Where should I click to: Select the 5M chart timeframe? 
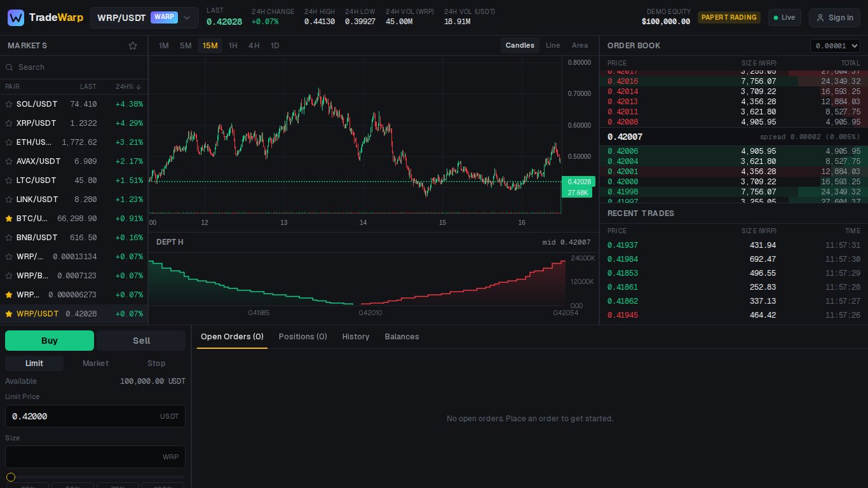pyautogui.click(x=186, y=46)
